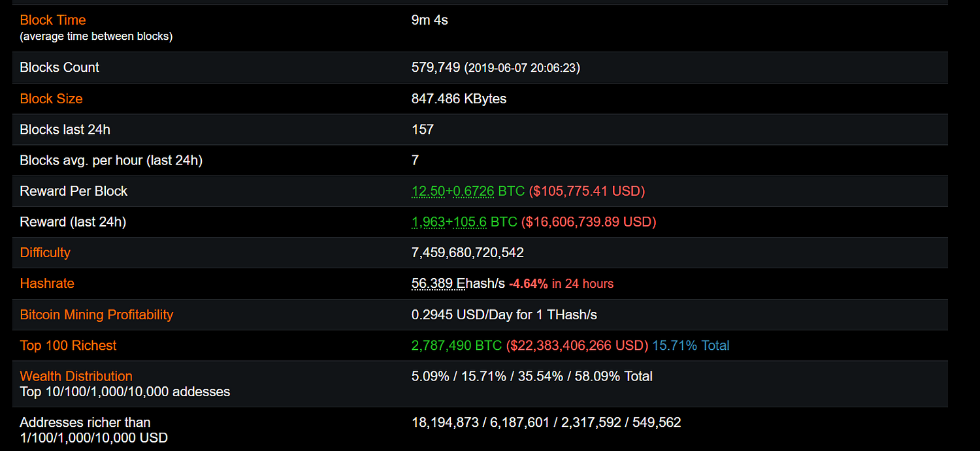This screenshot has height=451, width=980.
Task: Click the underlined 105.6 BTC fees
Action: click(x=470, y=222)
